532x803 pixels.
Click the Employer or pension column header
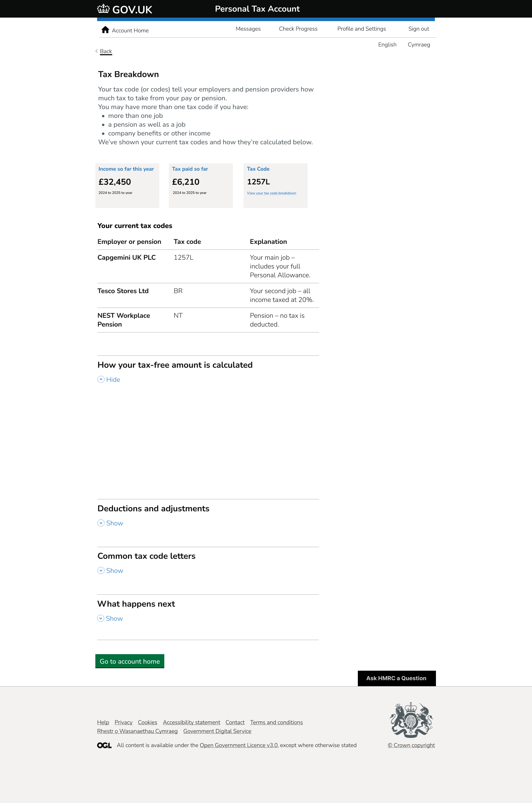[129, 242]
